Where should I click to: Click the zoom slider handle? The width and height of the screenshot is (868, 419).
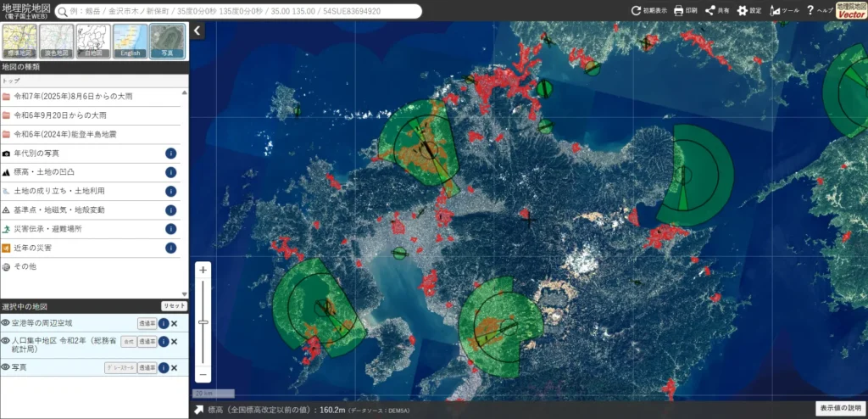(203, 322)
